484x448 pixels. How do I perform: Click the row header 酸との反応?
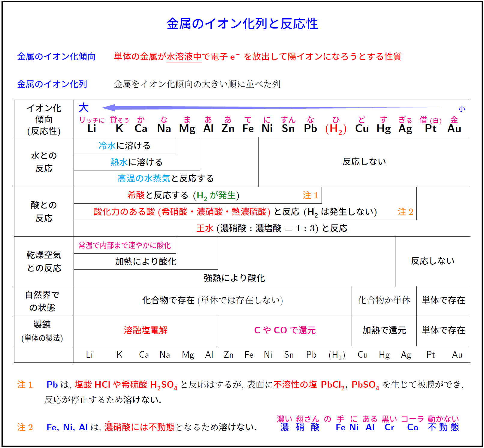[44, 212]
